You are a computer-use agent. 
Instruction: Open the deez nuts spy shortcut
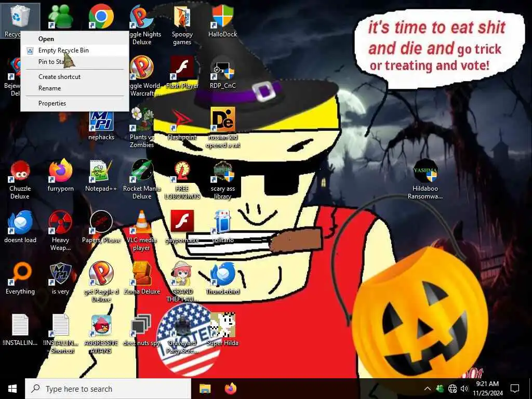pyautogui.click(x=142, y=330)
